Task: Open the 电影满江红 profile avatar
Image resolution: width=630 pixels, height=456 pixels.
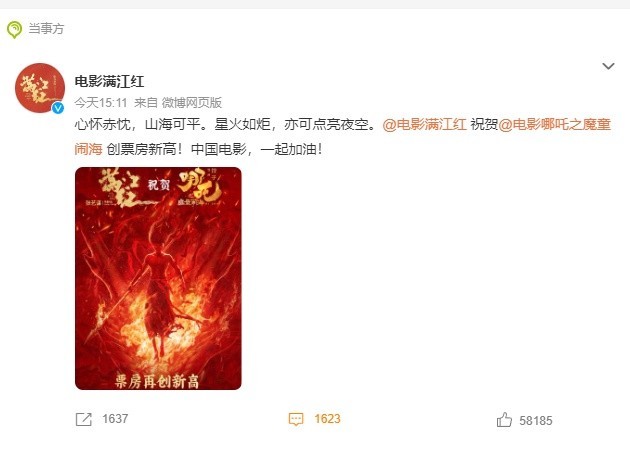Action: pos(40,88)
